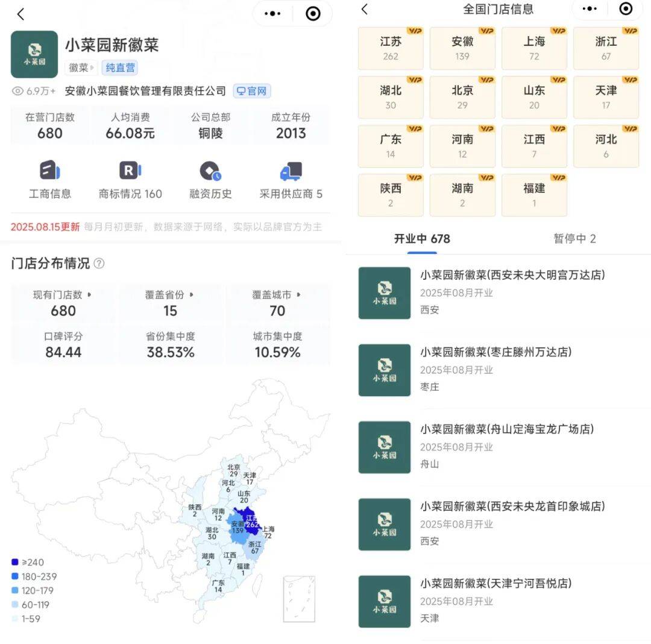Tap the back arrow on brand page
651x644 pixels.
coord(20,14)
